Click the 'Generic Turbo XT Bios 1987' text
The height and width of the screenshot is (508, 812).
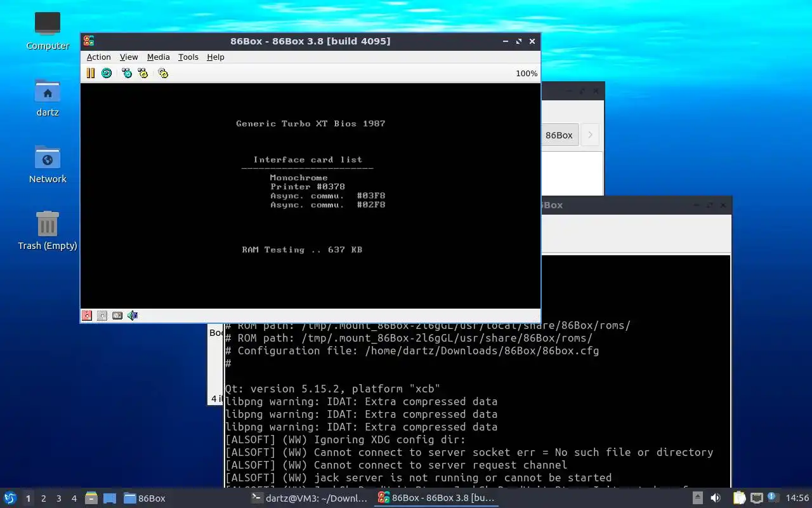(311, 124)
